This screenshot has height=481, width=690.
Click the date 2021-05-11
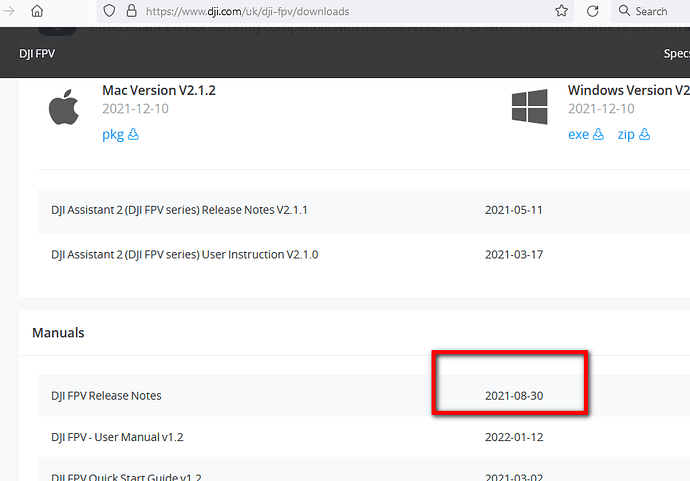pos(514,210)
